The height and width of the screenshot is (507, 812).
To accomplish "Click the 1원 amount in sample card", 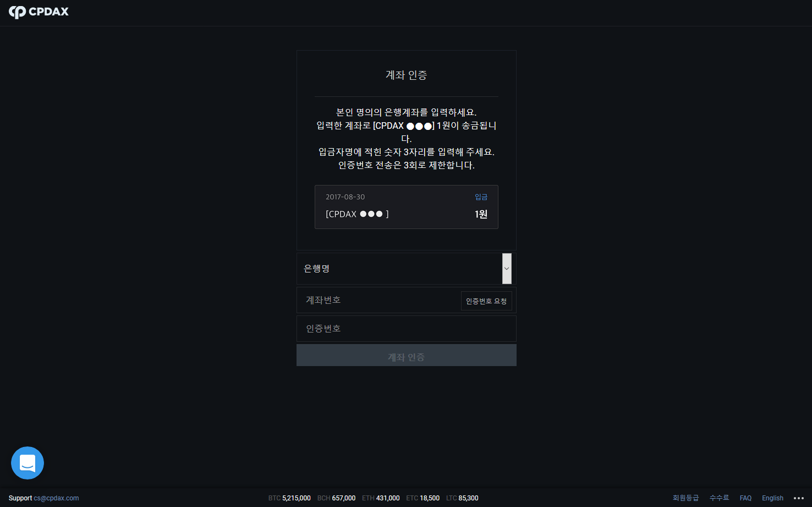I will coord(481,214).
